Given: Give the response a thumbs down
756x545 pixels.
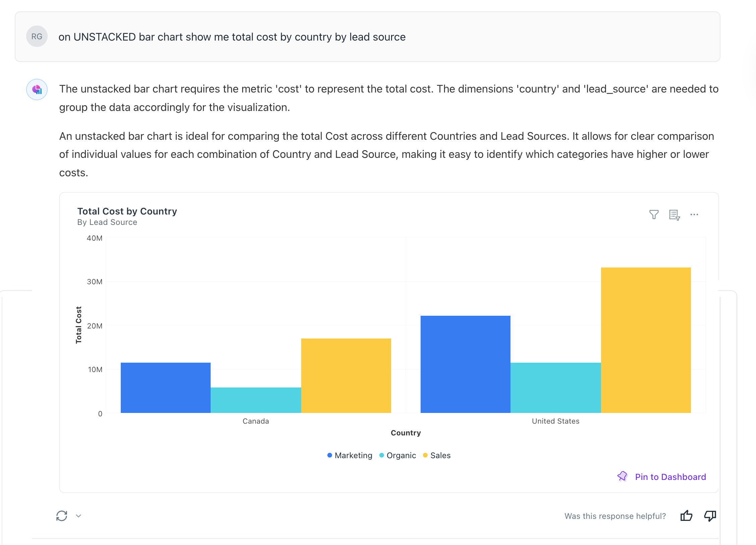Looking at the screenshot, I should [710, 516].
